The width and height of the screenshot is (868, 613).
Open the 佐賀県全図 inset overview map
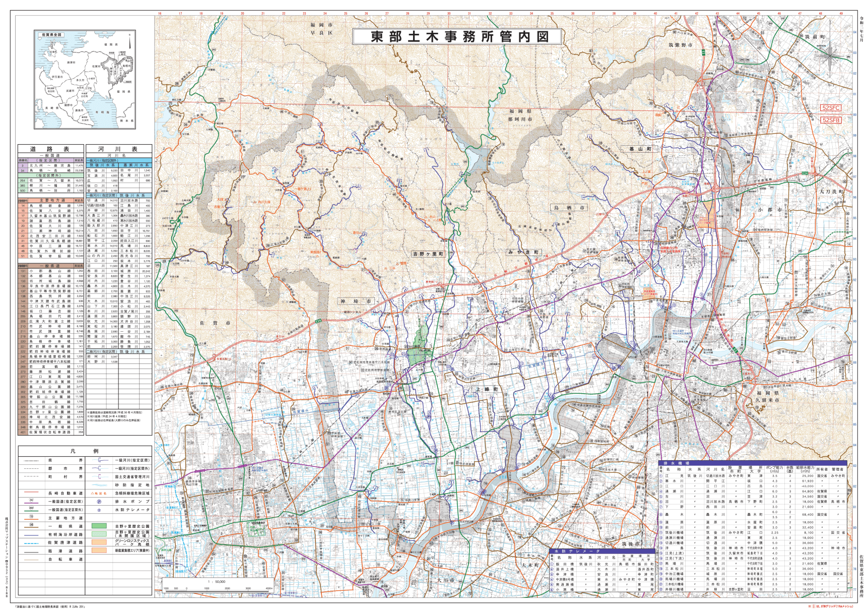85,80
